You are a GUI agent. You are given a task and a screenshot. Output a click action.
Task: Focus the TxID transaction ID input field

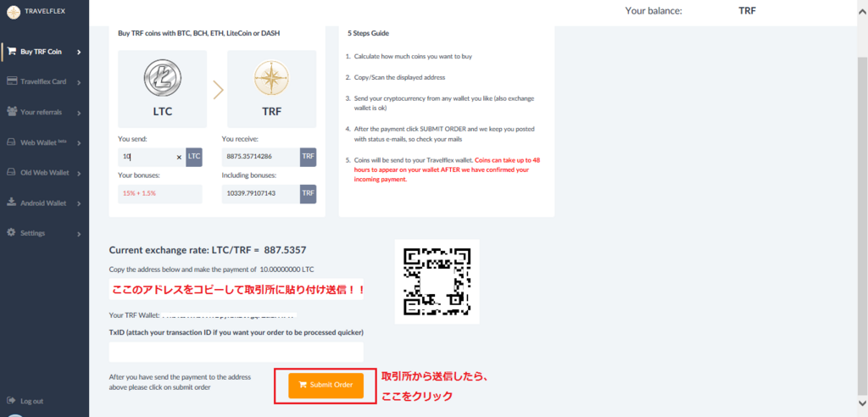236,352
